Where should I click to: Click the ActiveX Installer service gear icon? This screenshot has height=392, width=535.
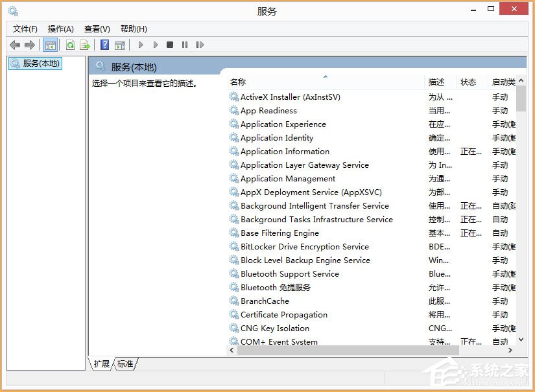[234, 97]
